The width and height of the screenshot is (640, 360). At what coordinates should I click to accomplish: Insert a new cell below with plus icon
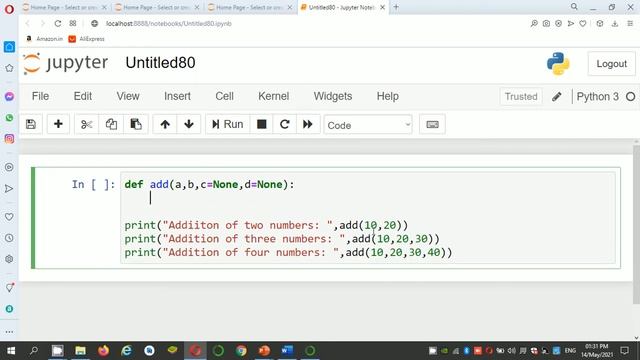pyautogui.click(x=58, y=124)
